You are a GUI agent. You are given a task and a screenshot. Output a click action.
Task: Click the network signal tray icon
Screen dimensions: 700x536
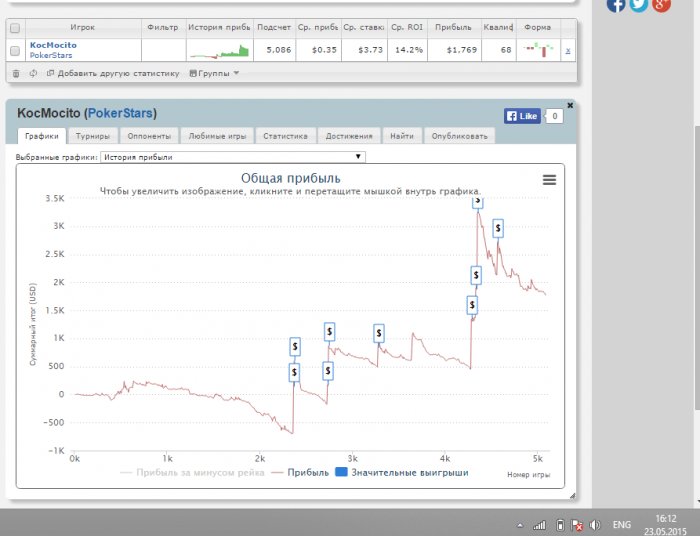point(539,525)
